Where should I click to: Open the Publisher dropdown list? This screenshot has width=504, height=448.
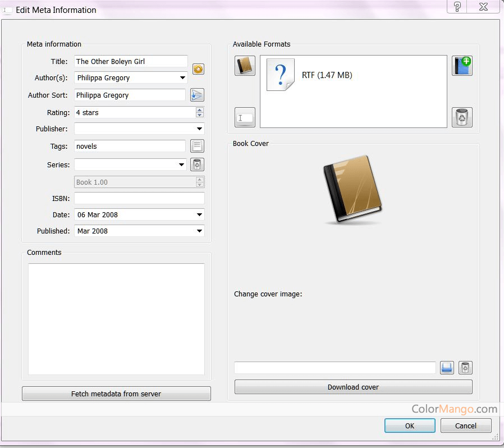tap(200, 129)
